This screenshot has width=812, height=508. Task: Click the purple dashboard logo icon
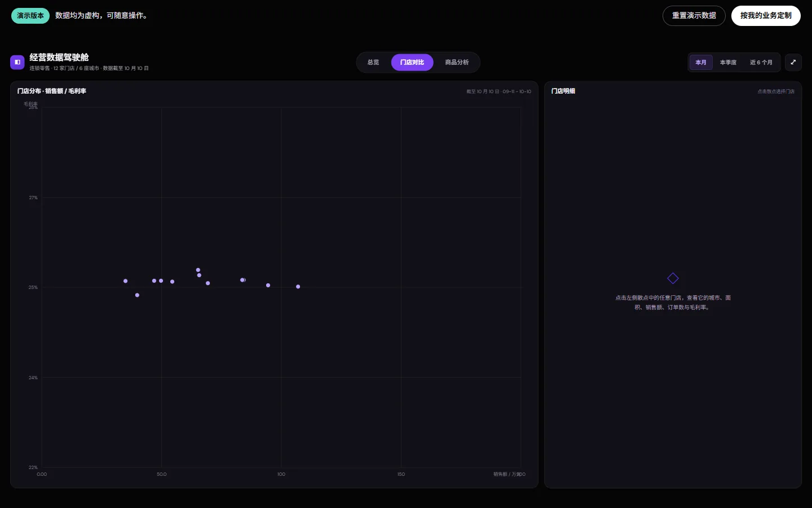click(x=17, y=62)
